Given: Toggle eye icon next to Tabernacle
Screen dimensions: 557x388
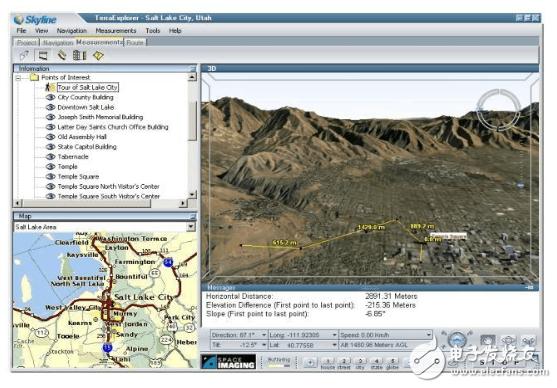Looking at the screenshot, I should click(50, 157).
